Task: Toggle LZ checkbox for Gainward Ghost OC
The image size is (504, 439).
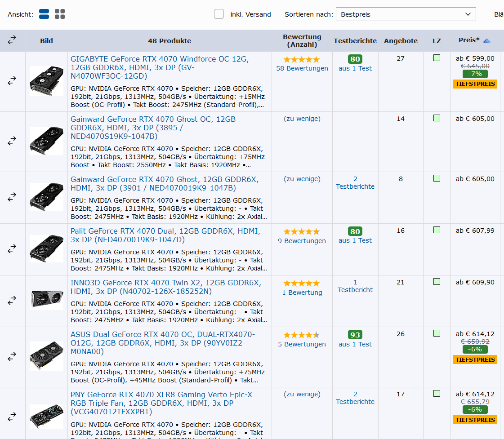Action: 437,118
